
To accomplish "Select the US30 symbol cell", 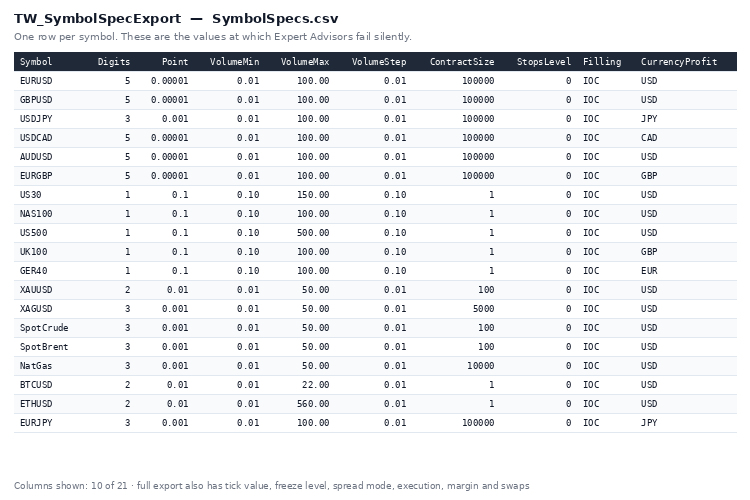I will (x=31, y=195).
